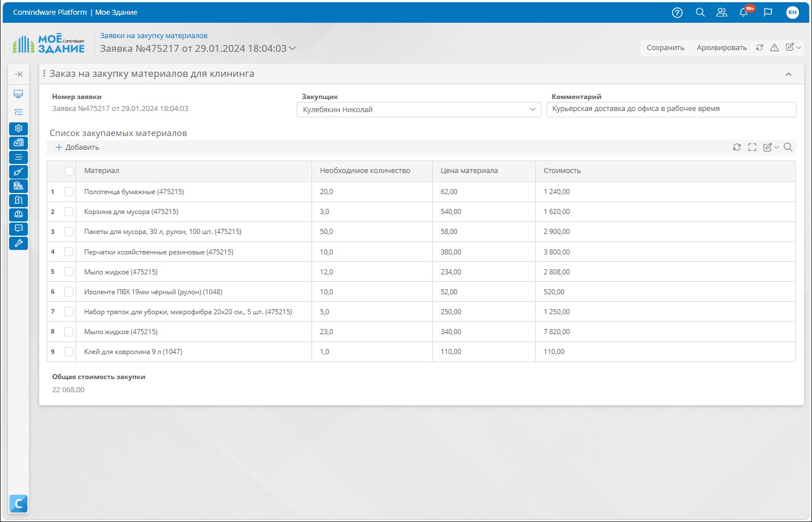
Task: Open the wrench maintenance section in sidebar
Action: coord(18,243)
